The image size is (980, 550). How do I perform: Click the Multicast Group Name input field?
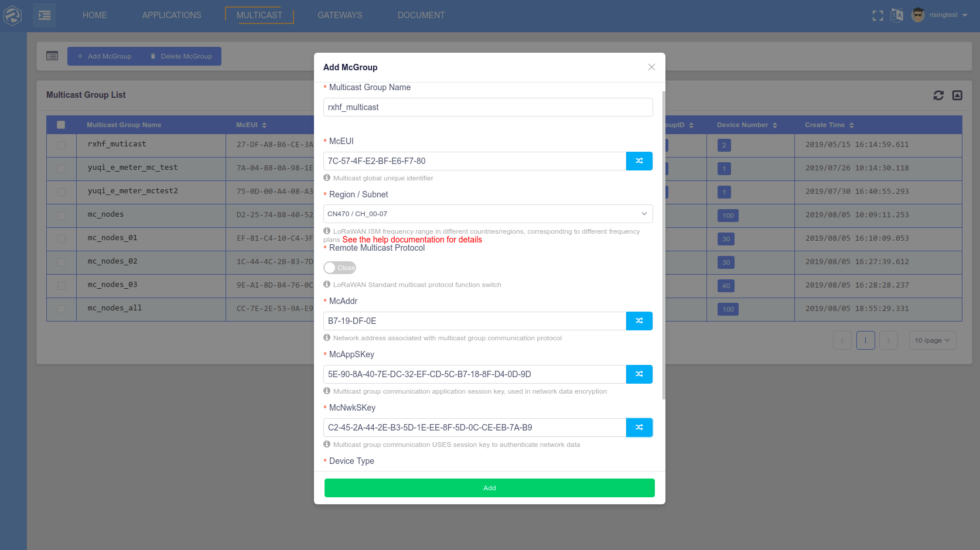[x=487, y=107]
